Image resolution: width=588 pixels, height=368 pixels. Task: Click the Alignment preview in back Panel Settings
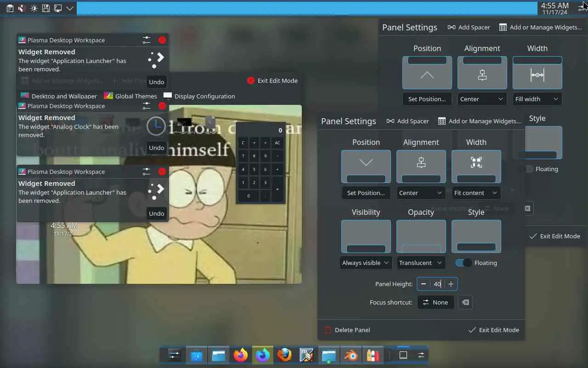click(x=482, y=73)
